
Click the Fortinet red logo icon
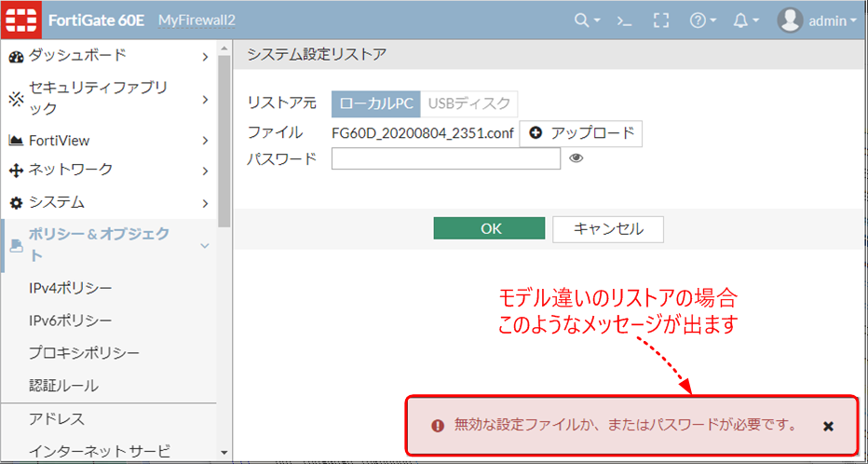21,20
